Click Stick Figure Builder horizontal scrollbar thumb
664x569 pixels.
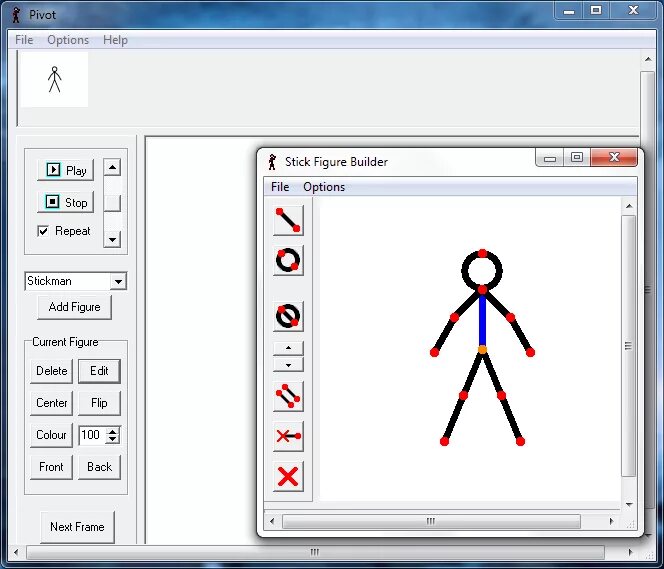tap(431, 521)
